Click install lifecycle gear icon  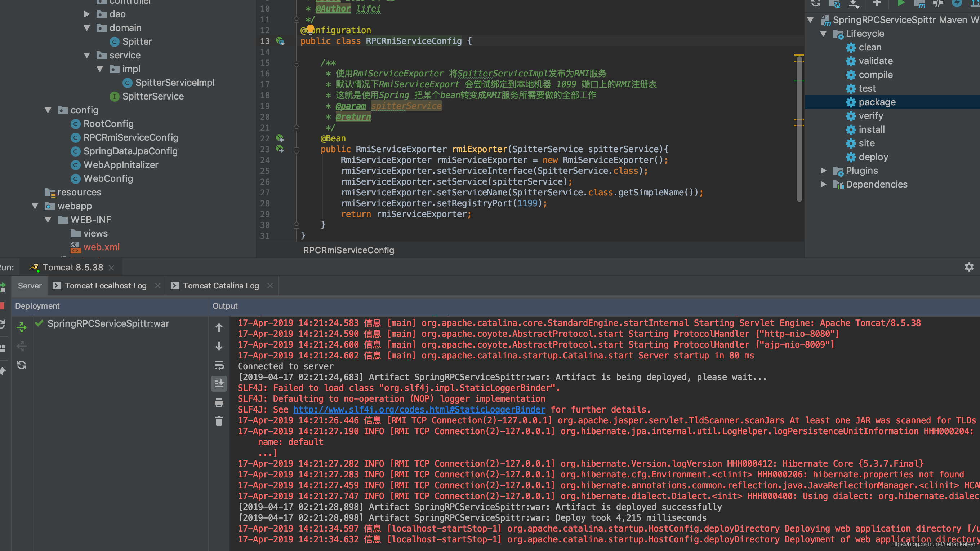point(851,129)
